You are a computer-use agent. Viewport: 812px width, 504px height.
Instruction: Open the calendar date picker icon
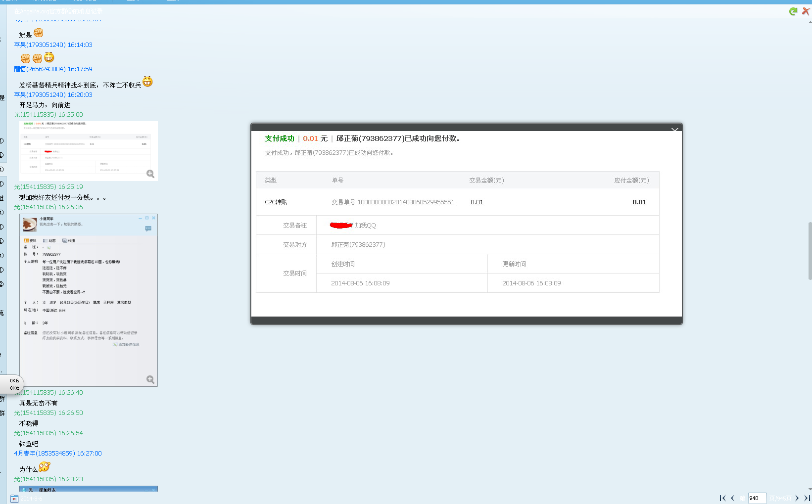pyautogui.click(x=14, y=499)
